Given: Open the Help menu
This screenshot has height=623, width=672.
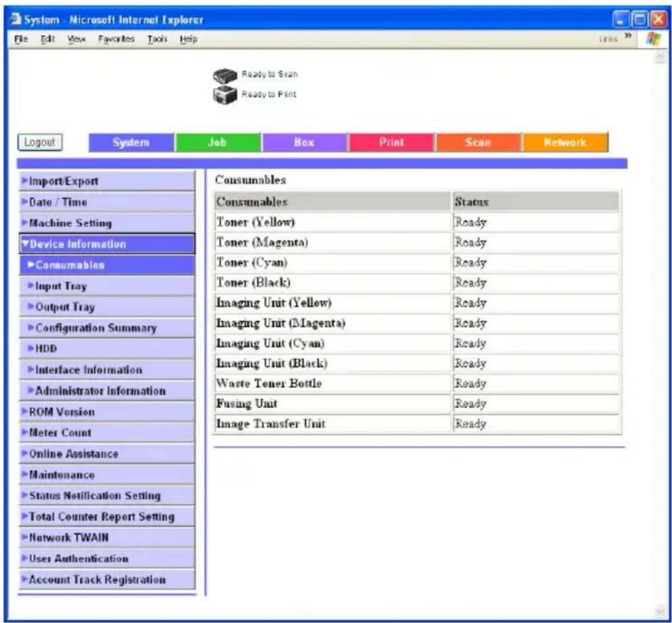Looking at the screenshot, I should pyautogui.click(x=189, y=39).
